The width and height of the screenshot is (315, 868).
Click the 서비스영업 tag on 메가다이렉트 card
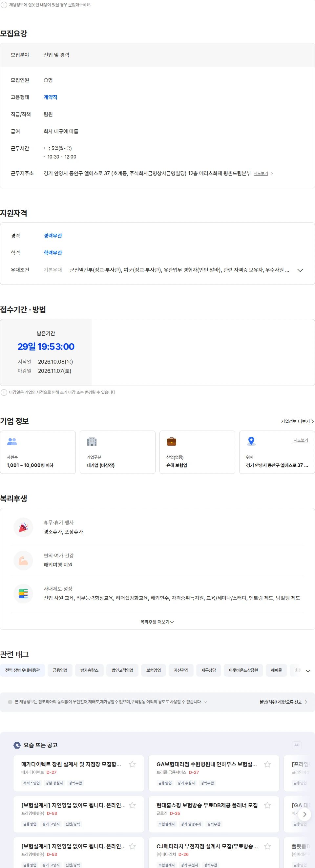[31, 783]
